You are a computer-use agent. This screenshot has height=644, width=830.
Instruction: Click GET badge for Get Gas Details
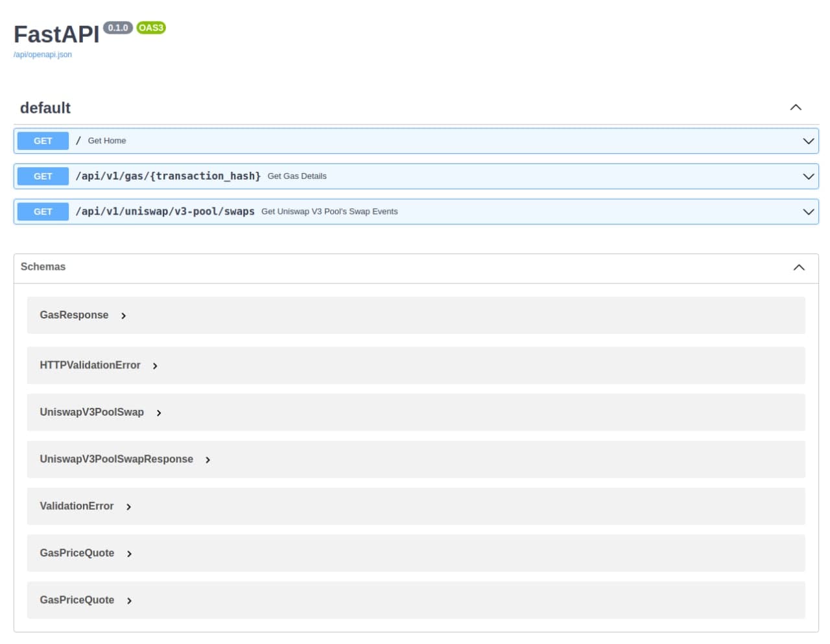coord(43,176)
